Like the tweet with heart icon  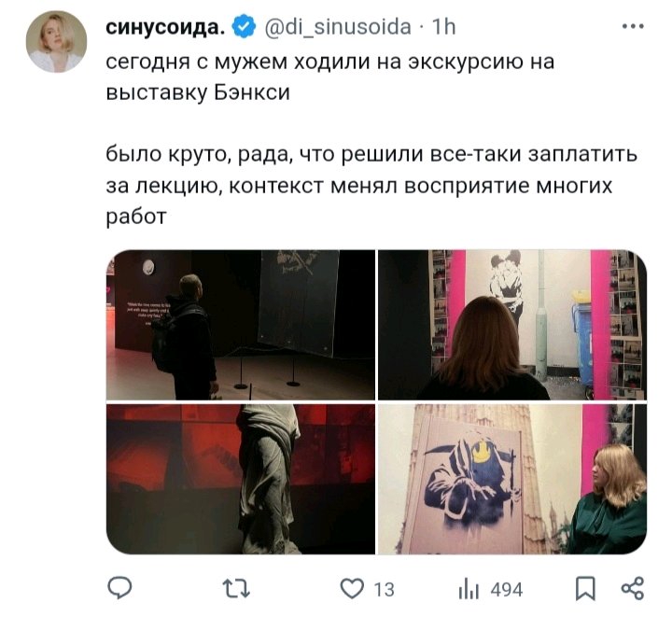tap(352, 588)
